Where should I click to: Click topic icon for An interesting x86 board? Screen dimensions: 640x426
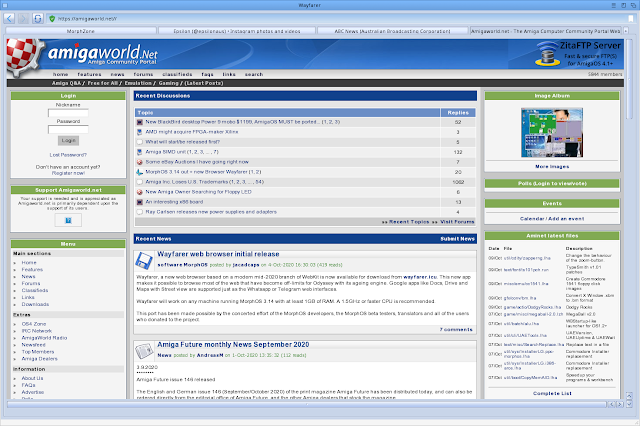click(x=140, y=202)
